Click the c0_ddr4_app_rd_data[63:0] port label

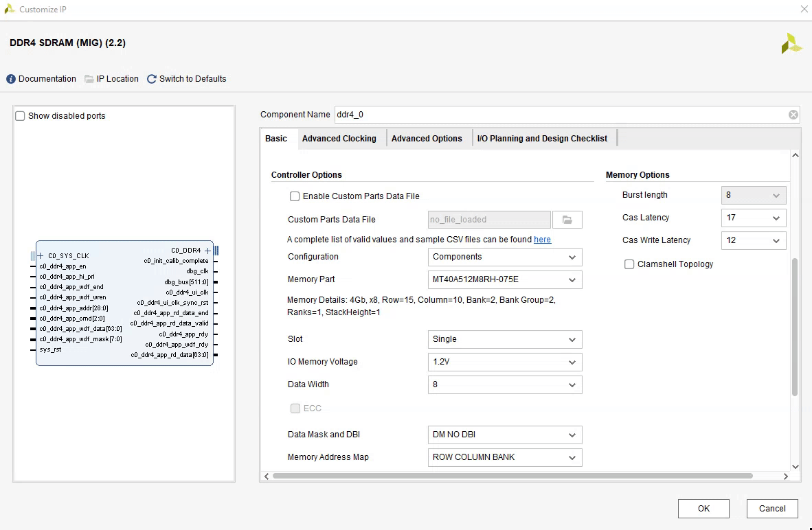[170, 355]
